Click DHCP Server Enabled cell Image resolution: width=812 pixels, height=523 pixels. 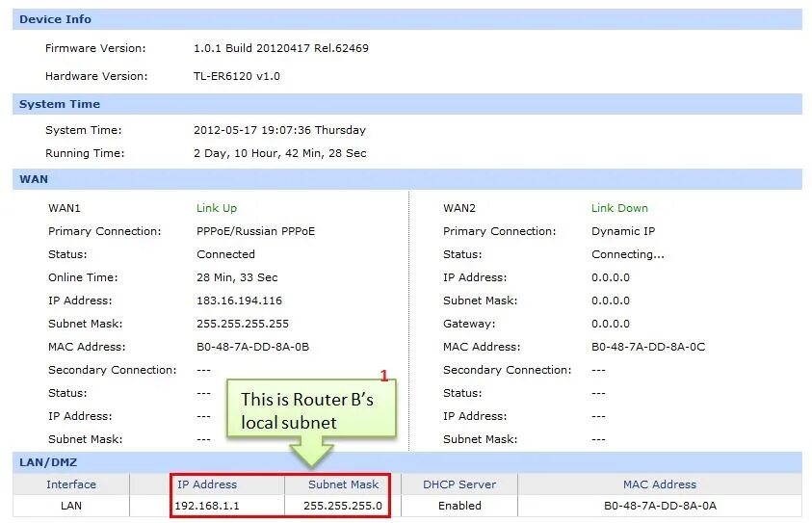pos(459,506)
